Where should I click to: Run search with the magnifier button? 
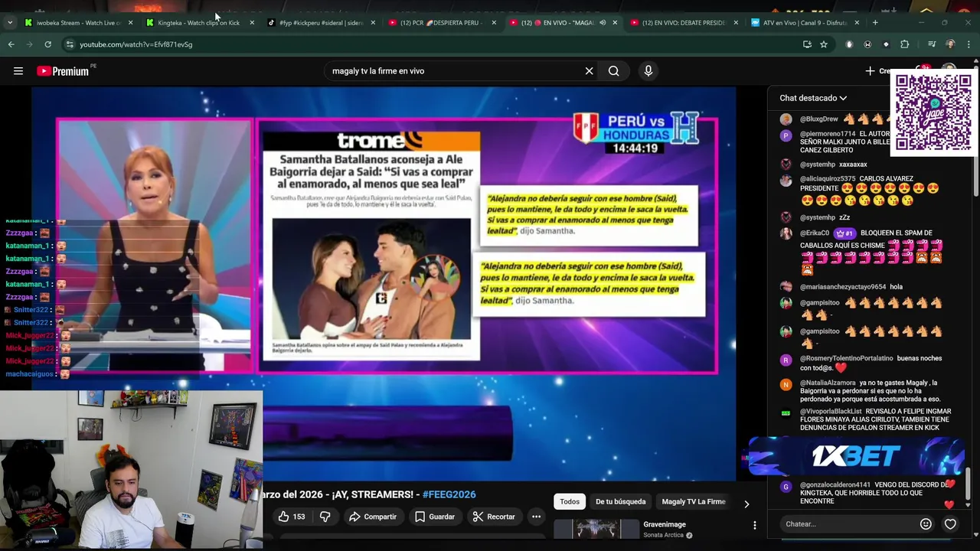613,71
